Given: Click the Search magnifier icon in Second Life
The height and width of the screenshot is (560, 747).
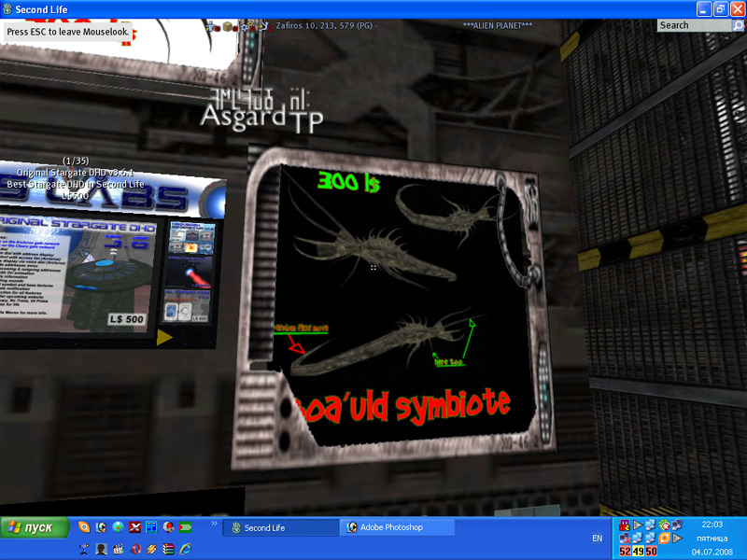Looking at the screenshot, I should click(739, 25).
